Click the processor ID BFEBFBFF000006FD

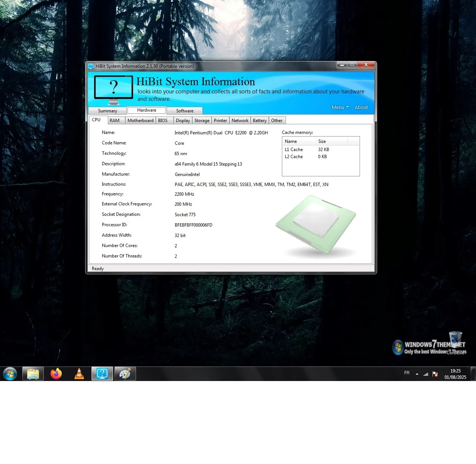(x=193, y=225)
